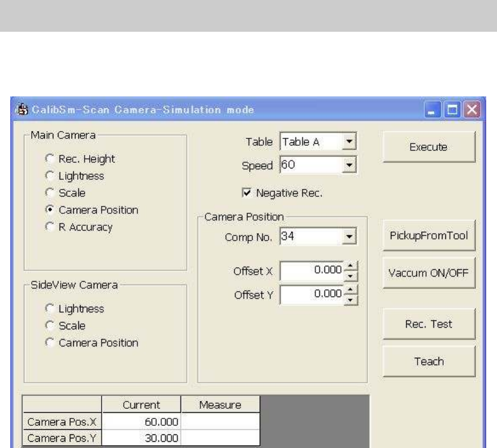Minimize the CalibSm window

click(432, 110)
